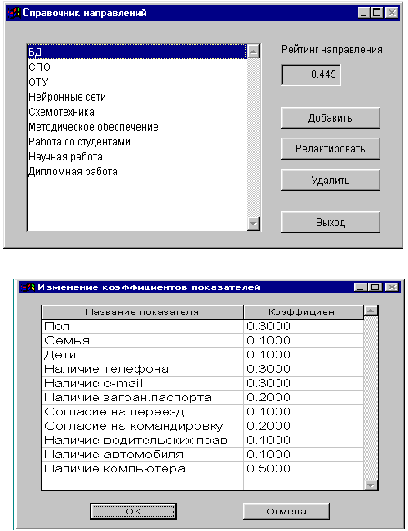Click the Добавить button
Image resolution: width=408 pixels, height=531 pixels.
click(x=330, y=118)
